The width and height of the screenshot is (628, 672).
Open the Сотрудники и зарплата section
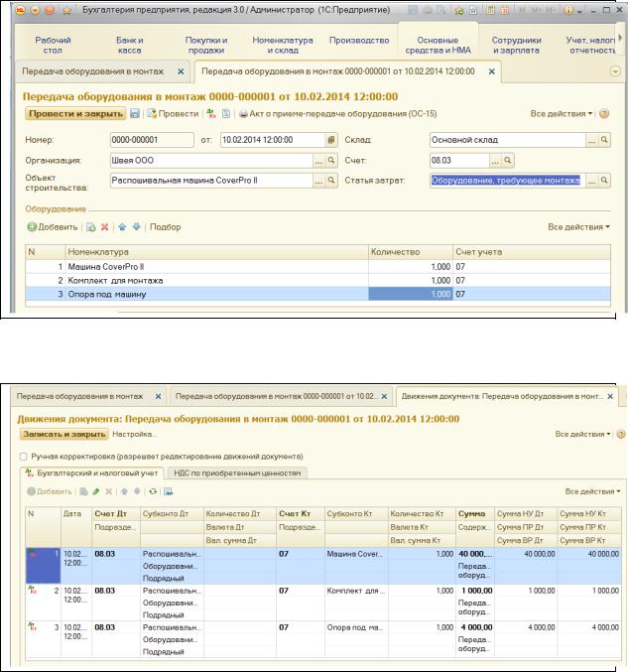pyautogui.click(x=516, y=45)
